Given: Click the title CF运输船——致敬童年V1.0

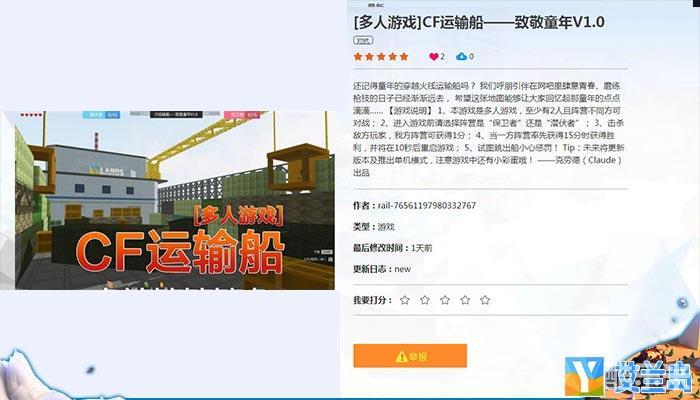Looking at the screenshot, I should point(479,23).
